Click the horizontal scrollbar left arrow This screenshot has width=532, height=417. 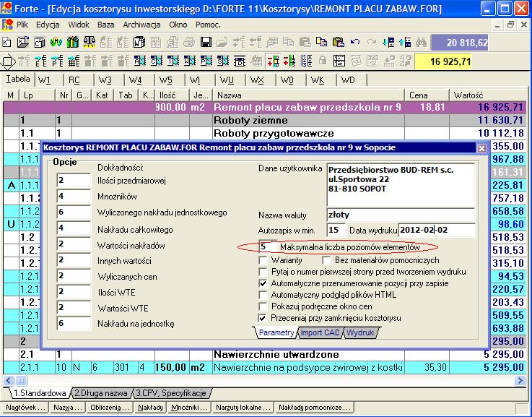[9, 380]
